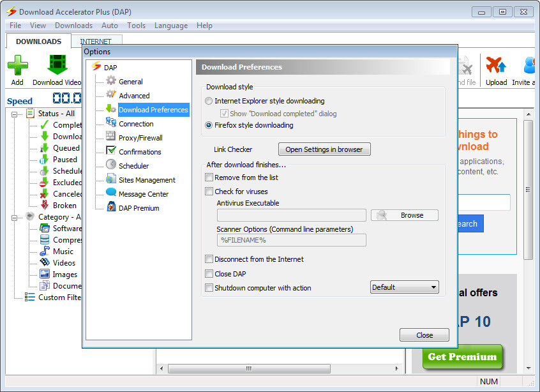This screenshot has width=540, height=392.
Task: Select Internet Explorer style downloading
Action: pyautogui.click(x=209, y=101)
